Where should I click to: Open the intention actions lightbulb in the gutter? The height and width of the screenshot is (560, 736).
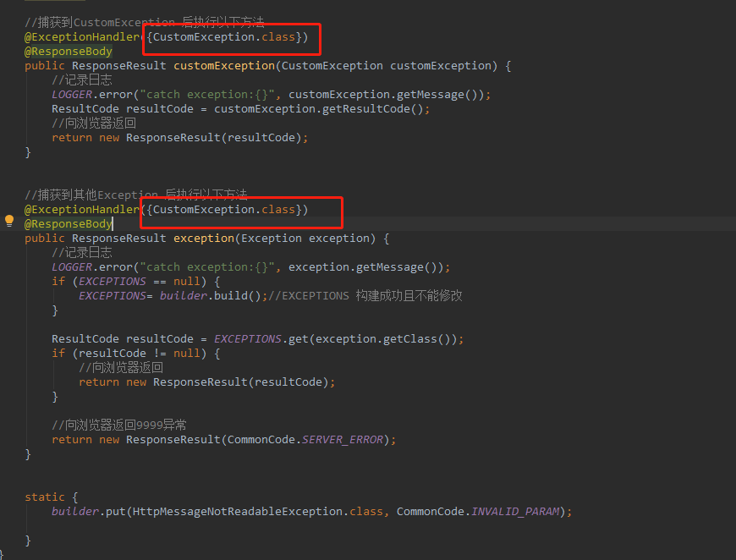click(x=8, y=219)
